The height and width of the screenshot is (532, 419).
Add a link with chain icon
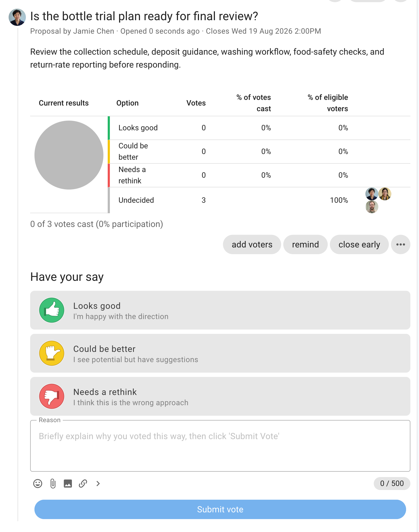click(x=83, y=484)
